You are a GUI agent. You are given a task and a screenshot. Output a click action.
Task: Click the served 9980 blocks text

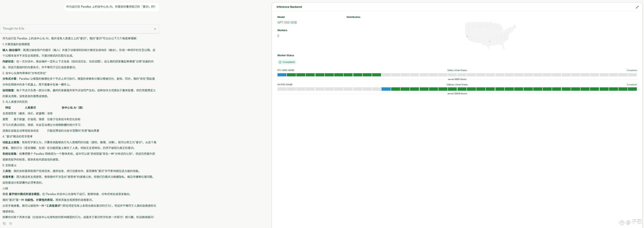tap(457, 79)
